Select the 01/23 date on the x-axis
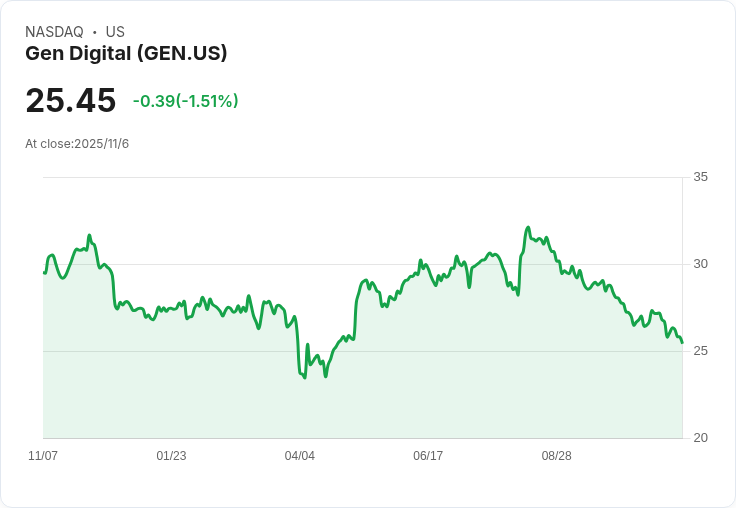 click(x=171, y=456)
